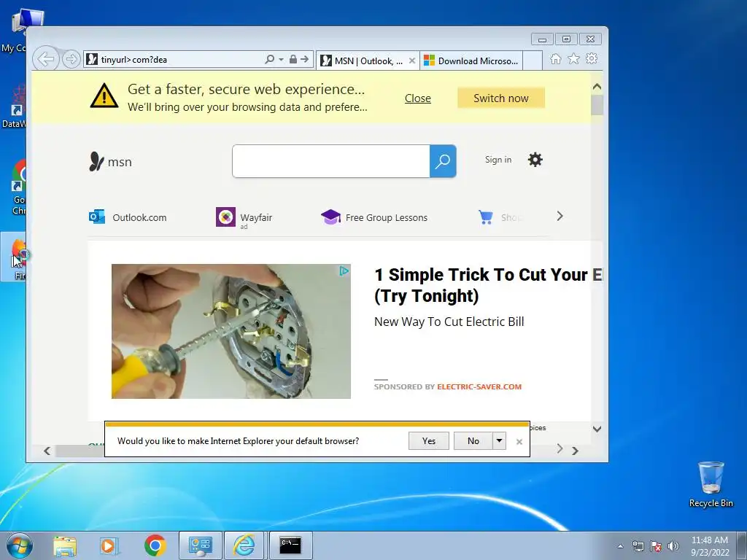Click the Home icon in Internet Explorer
The height and width of the screenshot is (560, 747).
555,59
